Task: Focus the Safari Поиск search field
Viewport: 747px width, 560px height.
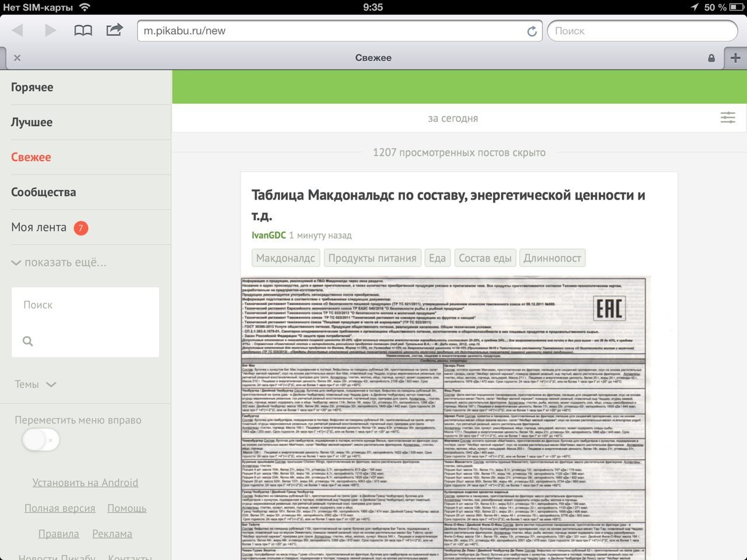Action: coord(643,31)
